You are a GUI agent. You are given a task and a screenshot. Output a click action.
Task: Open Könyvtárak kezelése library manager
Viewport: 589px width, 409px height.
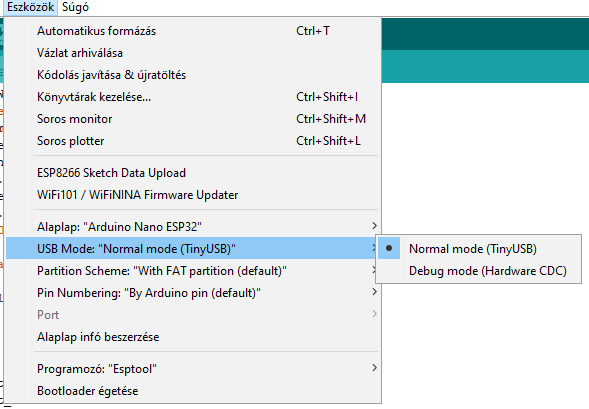[192, 97]
